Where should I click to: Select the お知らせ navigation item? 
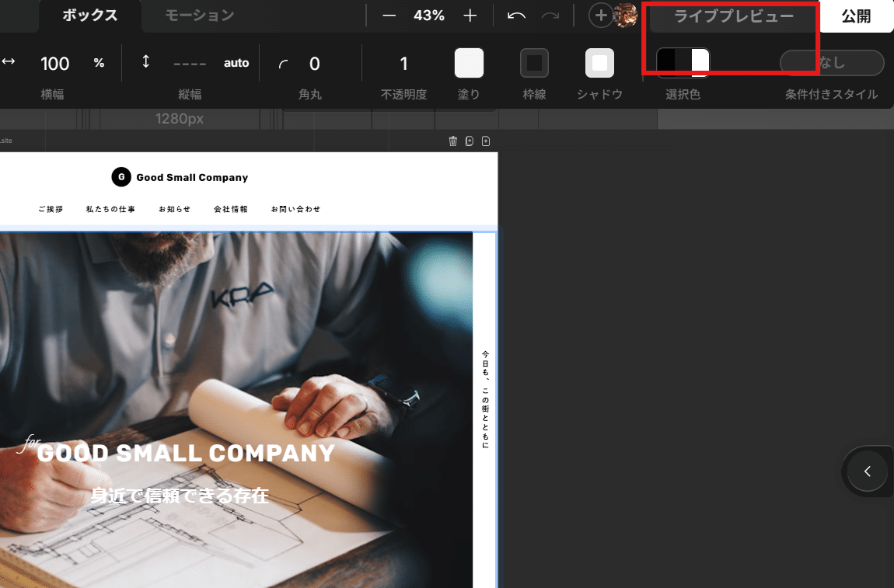(174, 209)
